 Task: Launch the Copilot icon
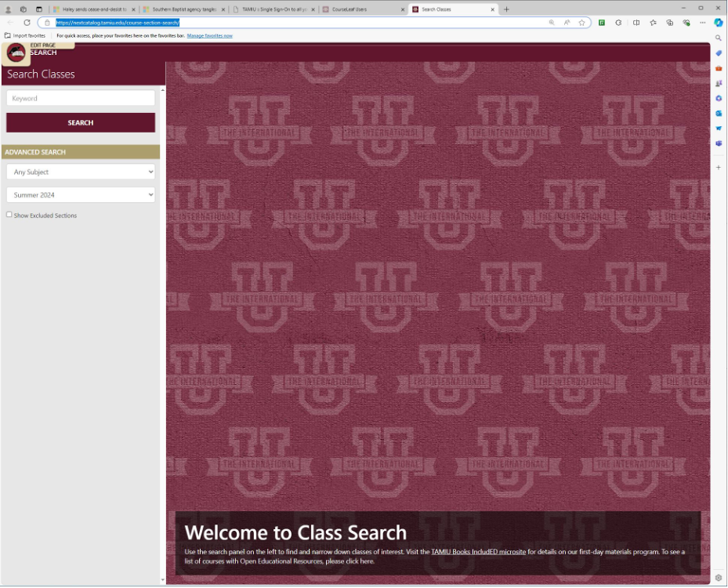click(x=719, y=22)
